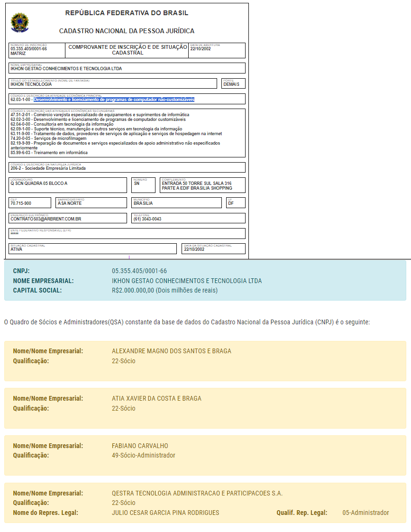Image resolution: width=411 pixels, height=532 pixels.
Task: Click the number field value 'SN'
Action: click(x=137, y=183)
